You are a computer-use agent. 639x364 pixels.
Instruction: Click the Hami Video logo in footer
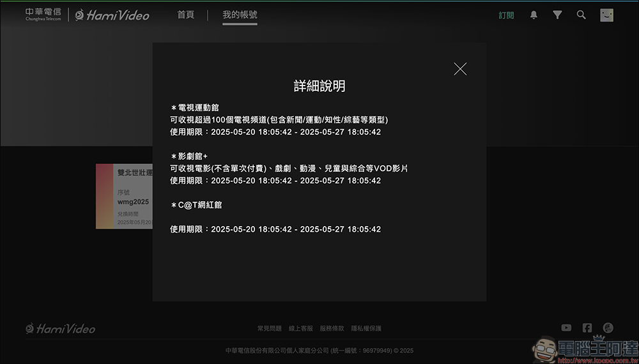[60, 329]
